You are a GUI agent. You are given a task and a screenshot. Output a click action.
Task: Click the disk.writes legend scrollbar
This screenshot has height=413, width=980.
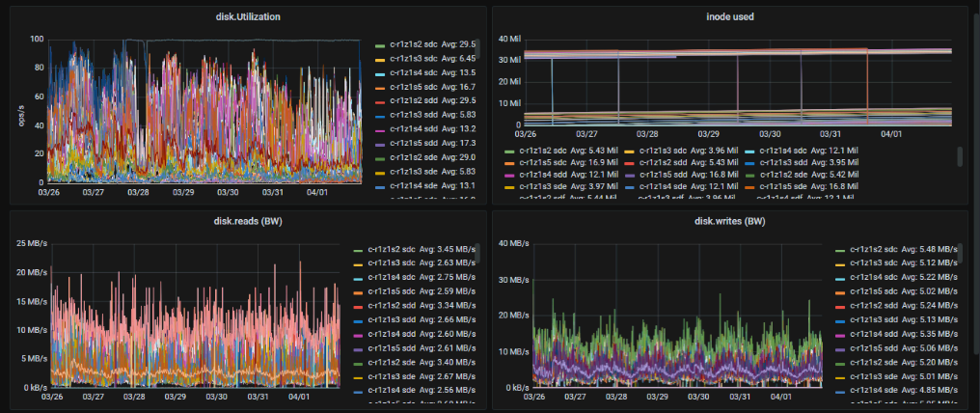[958, 254]
